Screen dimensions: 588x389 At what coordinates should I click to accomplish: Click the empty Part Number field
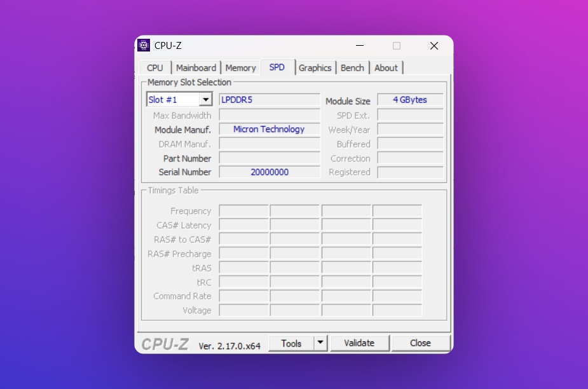[270, 158]
